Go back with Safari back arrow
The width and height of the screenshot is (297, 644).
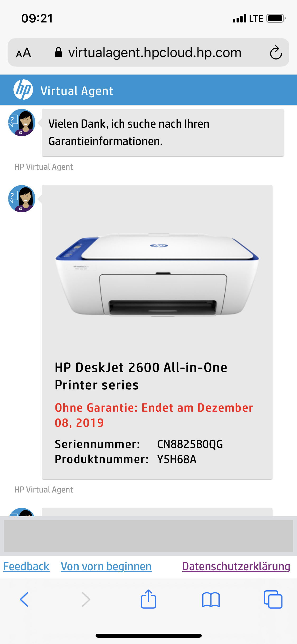[24, 599]
